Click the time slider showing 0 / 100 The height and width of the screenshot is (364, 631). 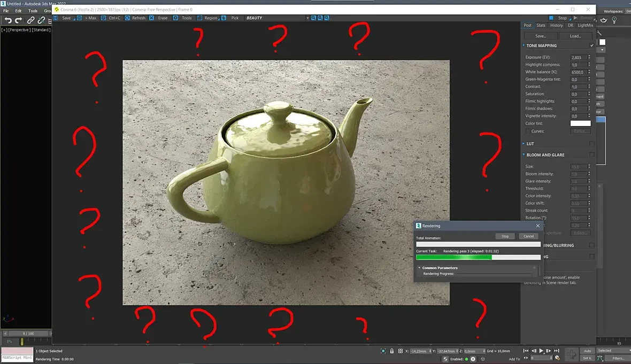[x=28, y=334]
